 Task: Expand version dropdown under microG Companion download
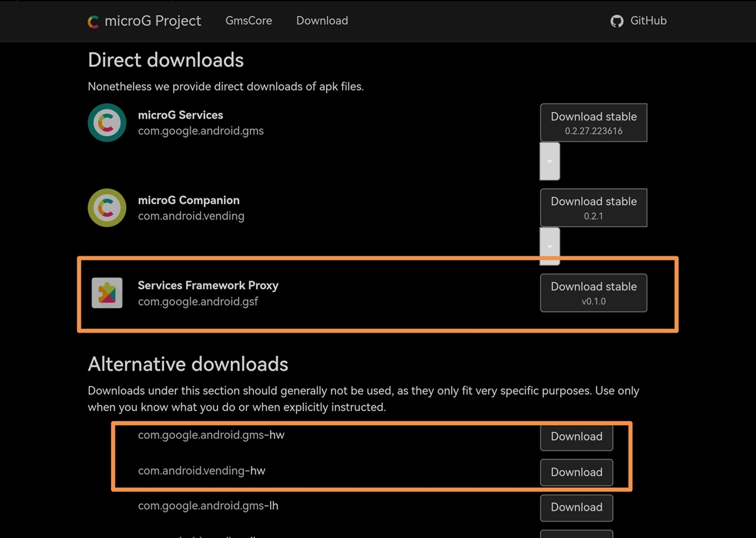(x=550, y=246)
